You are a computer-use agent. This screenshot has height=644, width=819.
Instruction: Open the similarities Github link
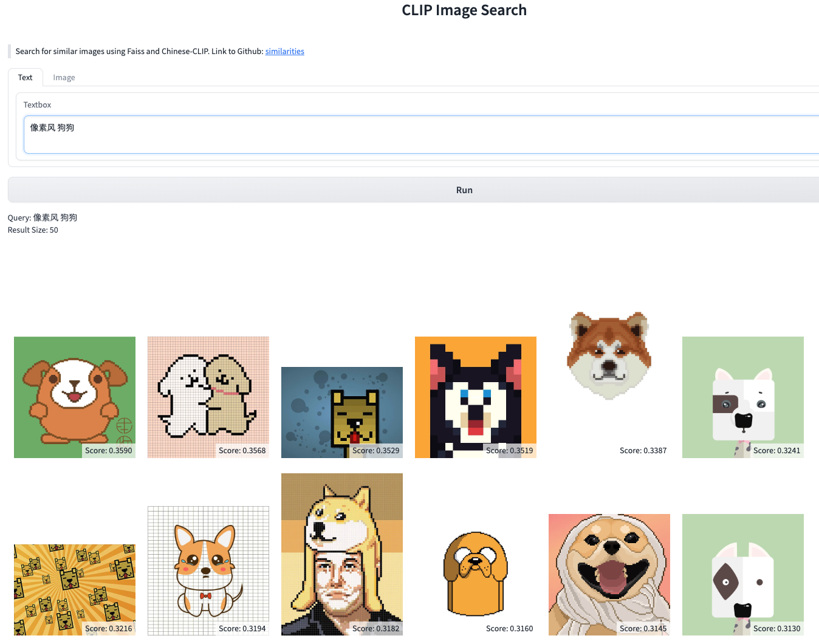284,52
